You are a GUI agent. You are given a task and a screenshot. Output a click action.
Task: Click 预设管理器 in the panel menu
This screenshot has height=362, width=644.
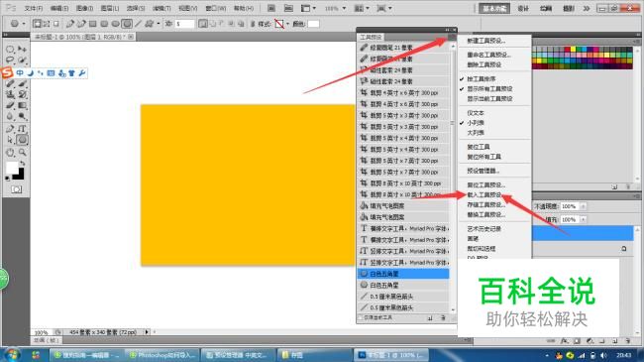(x=483, y=171)
